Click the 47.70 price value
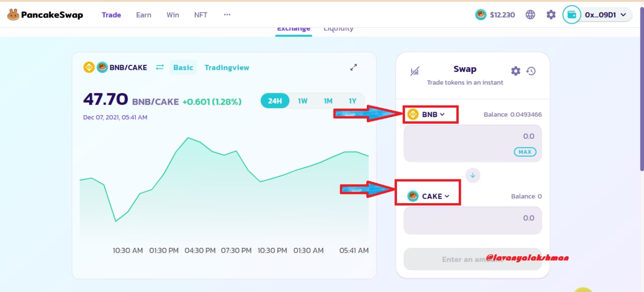The width and height of the screenshot is (644, 292). click(106, 100)
